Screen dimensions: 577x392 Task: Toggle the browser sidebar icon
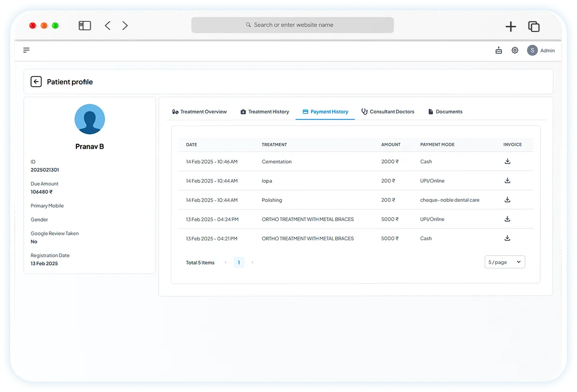tap(85, 26)
